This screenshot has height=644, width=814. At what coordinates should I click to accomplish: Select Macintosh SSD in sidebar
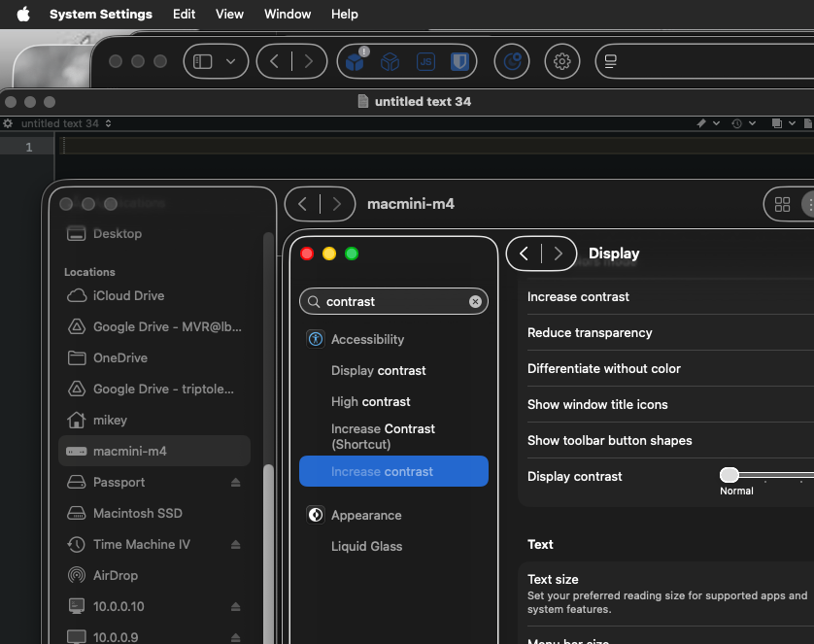point(154,513)
